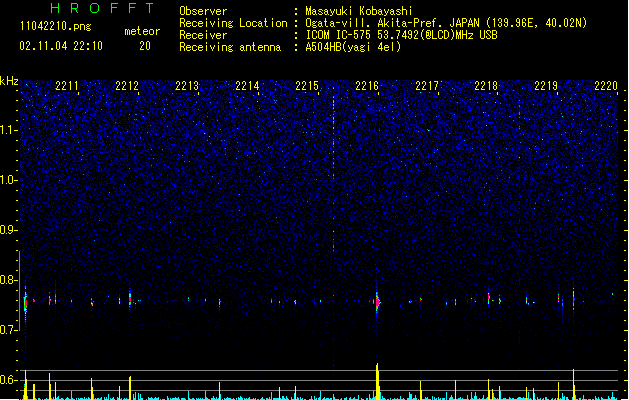Click the 2217 time marker
629x400 pixels.
pos(426,86)
